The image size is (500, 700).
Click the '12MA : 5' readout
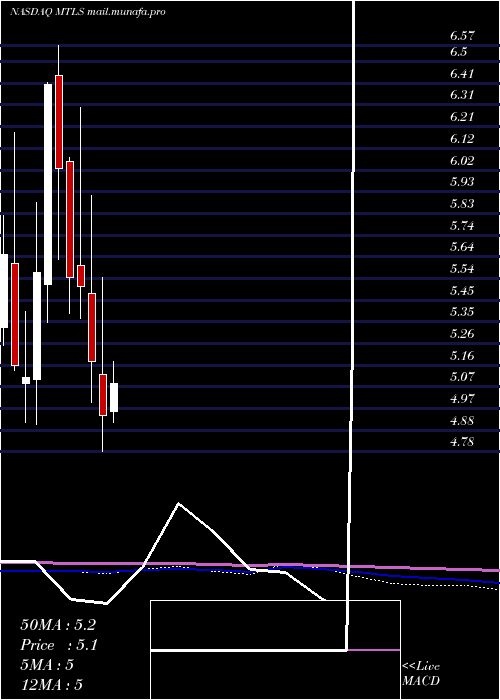52,685
